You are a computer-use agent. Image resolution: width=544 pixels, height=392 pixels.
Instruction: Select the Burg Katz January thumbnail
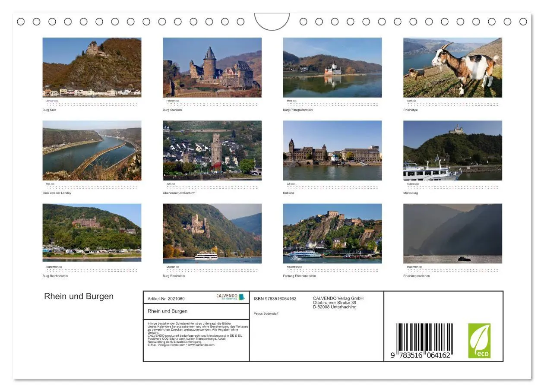click(92, 67)
